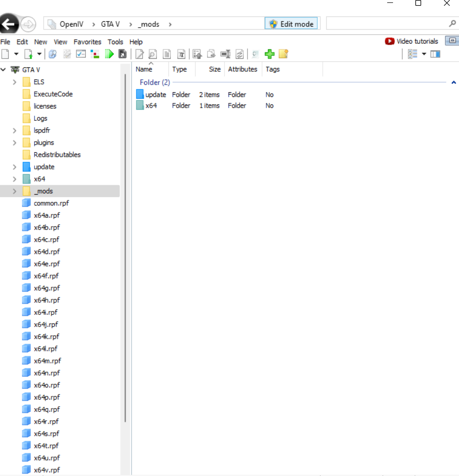Sort by Name column header

pyautogui.click(x=150, y=69)
